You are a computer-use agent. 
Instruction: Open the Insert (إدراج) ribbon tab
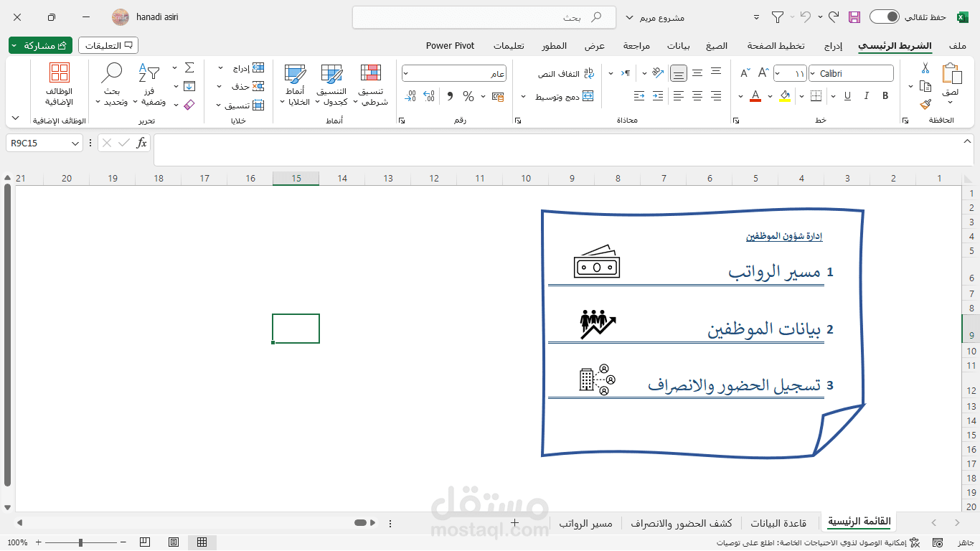[x=833, y=45]
